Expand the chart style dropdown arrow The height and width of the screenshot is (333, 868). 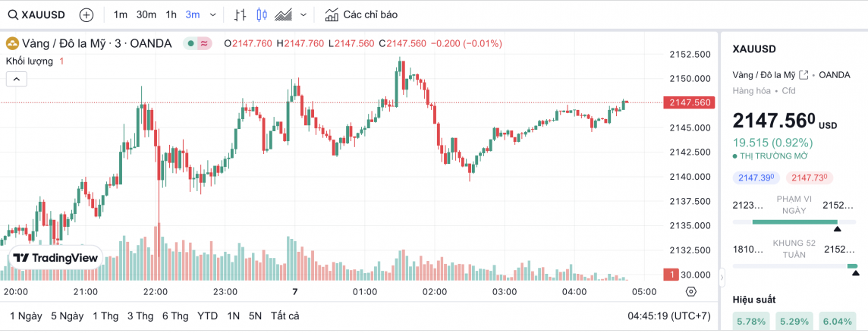click(x=303, y=14)
